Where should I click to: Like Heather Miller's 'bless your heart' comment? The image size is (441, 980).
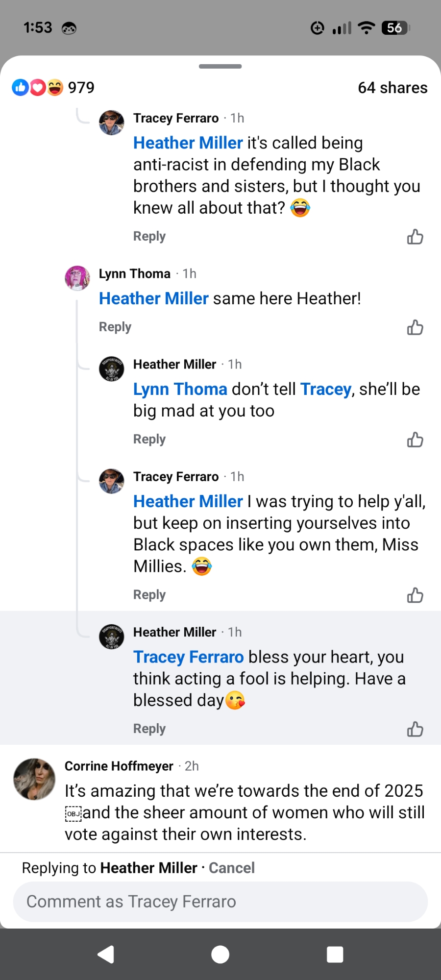[415, 730]
